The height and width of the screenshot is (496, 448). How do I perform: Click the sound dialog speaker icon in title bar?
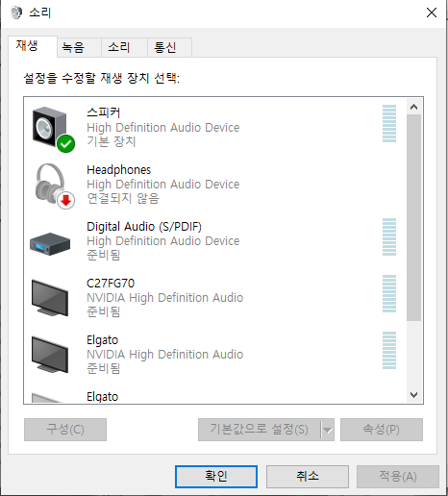(16, 12)
